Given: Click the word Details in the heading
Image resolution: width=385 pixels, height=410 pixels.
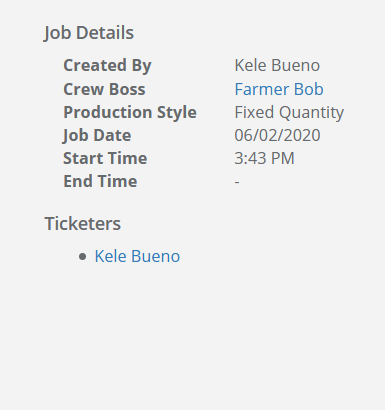Looking at the screenshot, I should pyautogui.click(x=105, y=33).
